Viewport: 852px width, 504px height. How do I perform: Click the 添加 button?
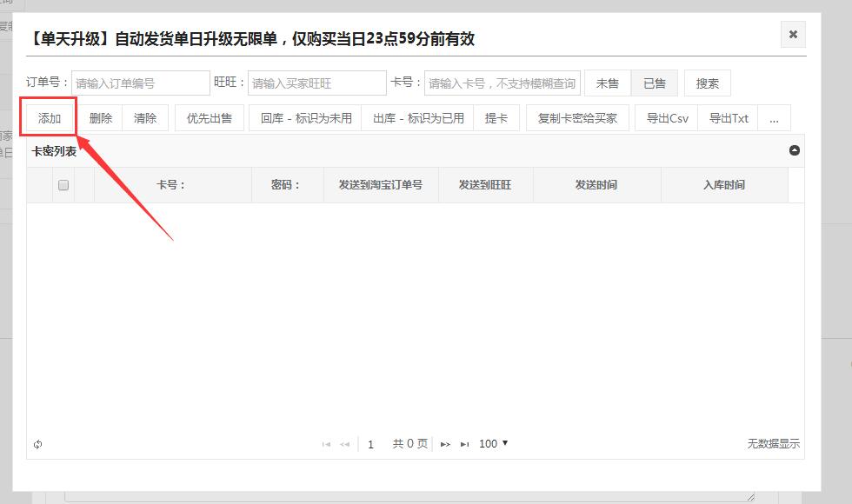coord(49,118)
